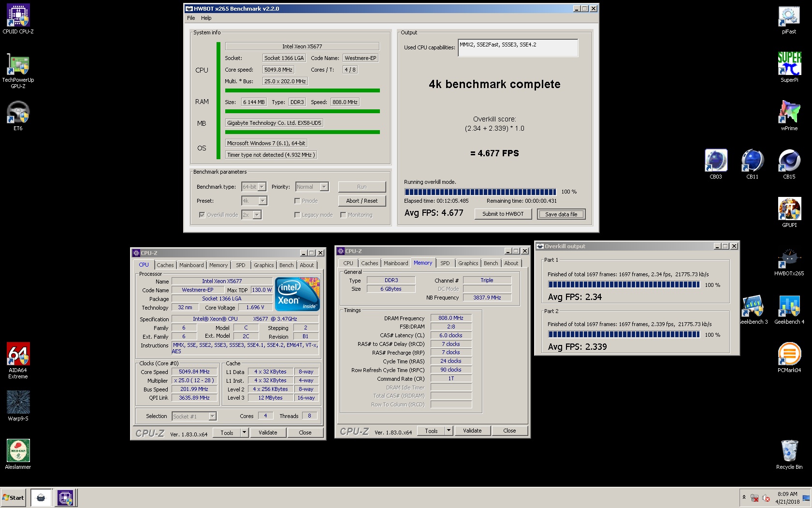Click Part 2 progress bar in Overkill output
This screenshot has height=508, width=812.
(623, 334)
